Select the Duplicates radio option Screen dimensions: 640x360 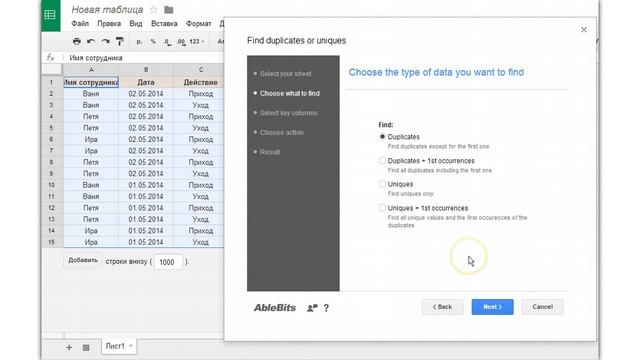382,137
